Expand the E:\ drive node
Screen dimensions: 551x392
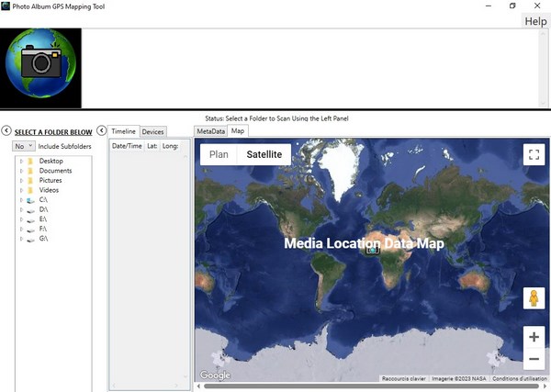[21, 219]
